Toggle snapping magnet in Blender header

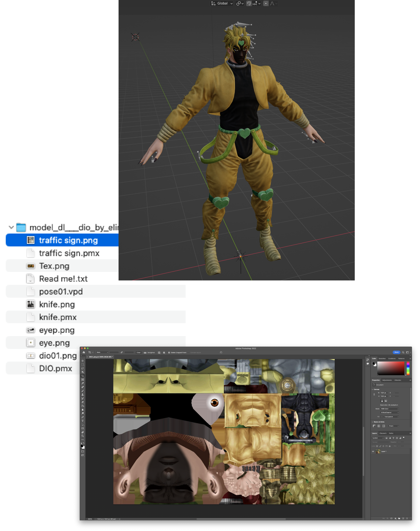tap(249, 3)
